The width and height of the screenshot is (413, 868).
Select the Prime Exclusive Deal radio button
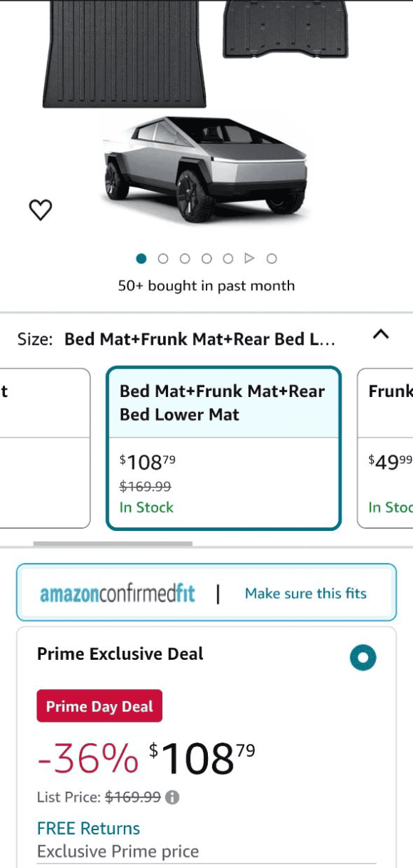click(x=363, y=658)
